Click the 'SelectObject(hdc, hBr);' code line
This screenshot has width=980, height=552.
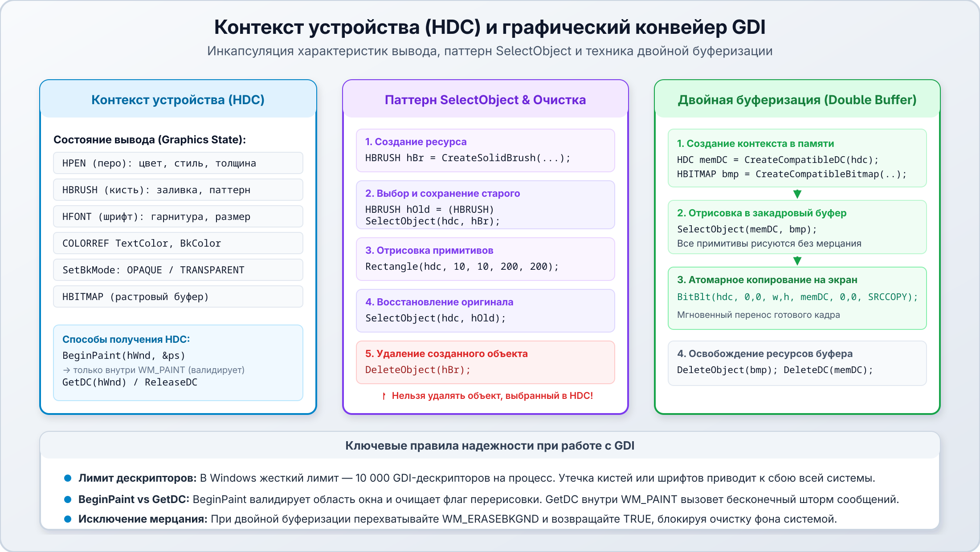[433, 221]
